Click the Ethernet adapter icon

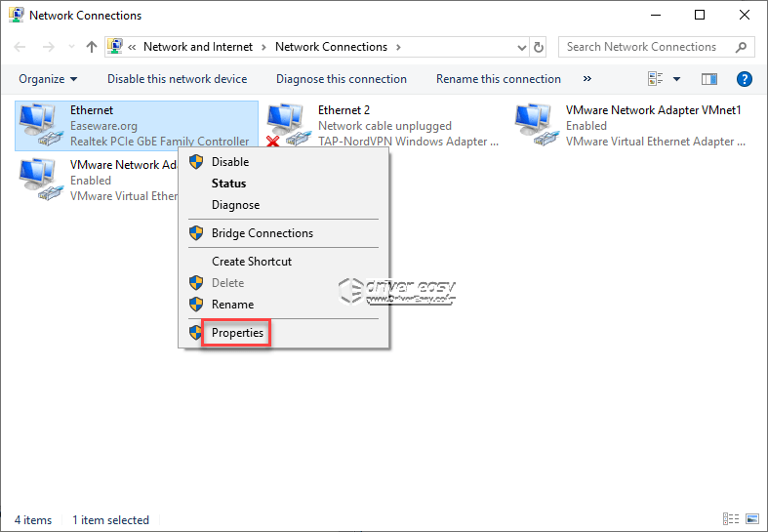(40, 125)
